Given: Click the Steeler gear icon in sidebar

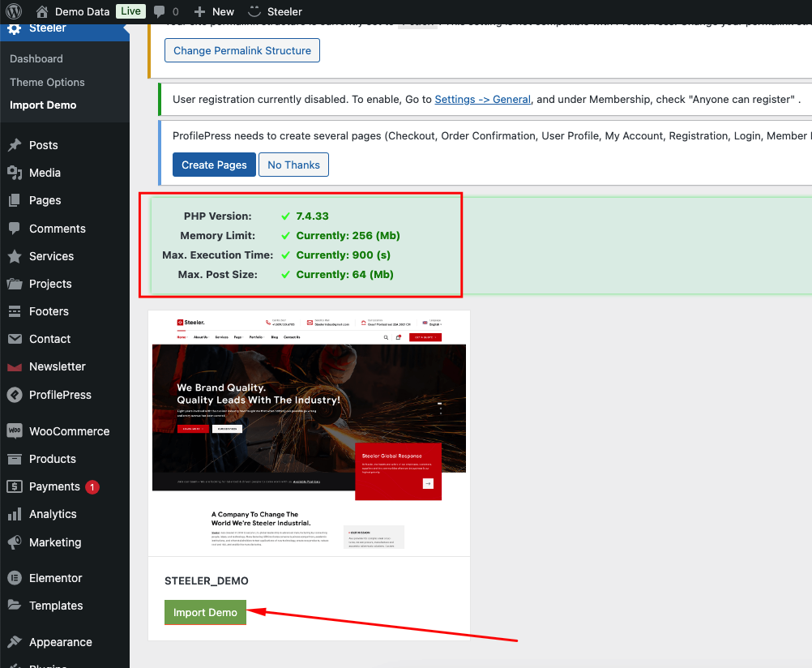Looking at the screenshot, I should tap(15, 28).
